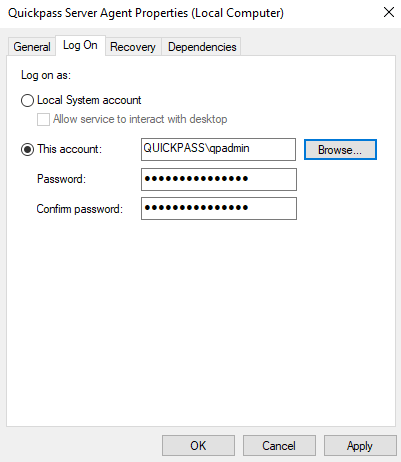
Task: Go to the Dependencies tab
Action: pos(202,47)
